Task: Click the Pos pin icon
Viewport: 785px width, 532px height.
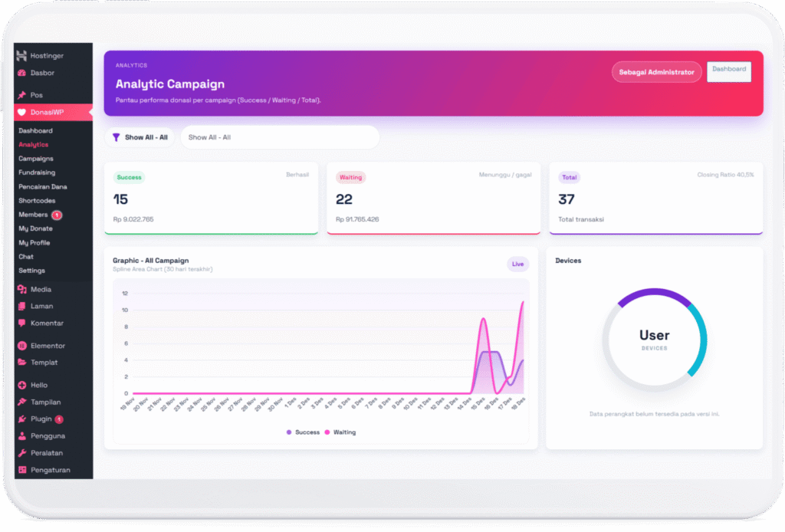Action: pos(21,95)
